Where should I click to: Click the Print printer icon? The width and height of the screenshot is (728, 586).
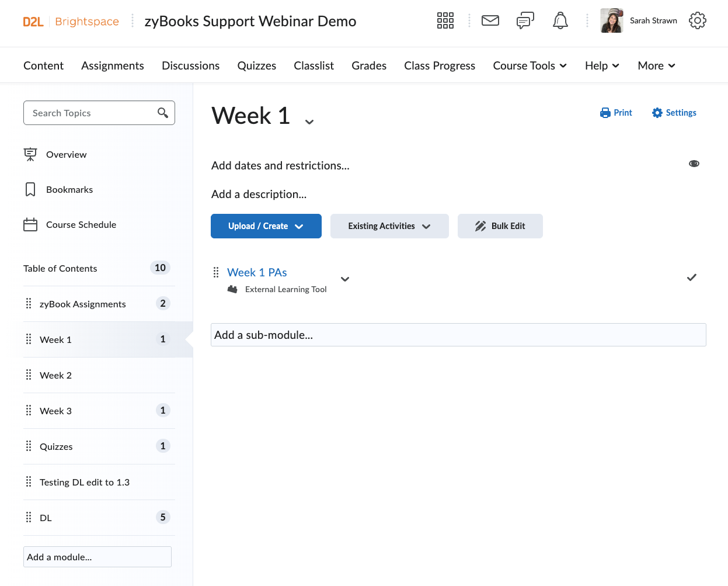(605, 113)
